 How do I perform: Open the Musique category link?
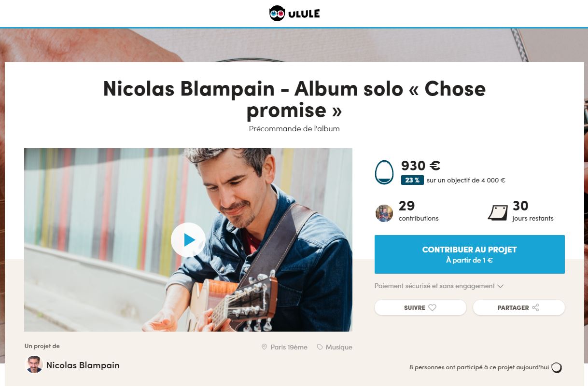[339, 347]
